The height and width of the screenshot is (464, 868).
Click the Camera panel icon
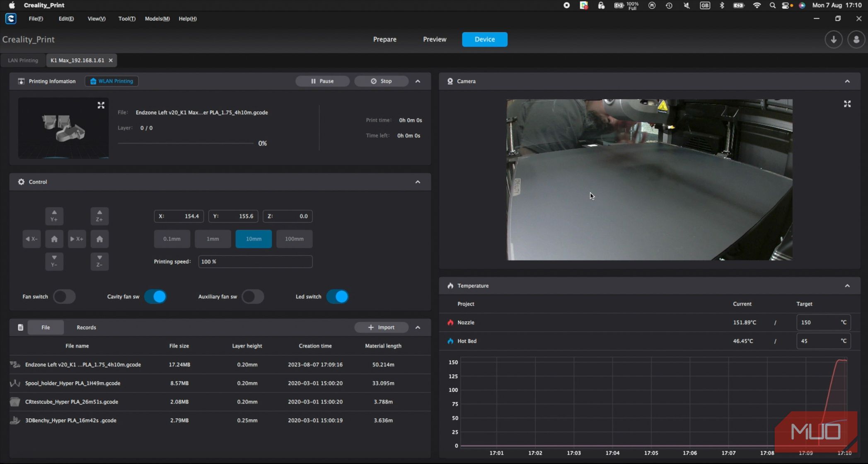(450, 81)
